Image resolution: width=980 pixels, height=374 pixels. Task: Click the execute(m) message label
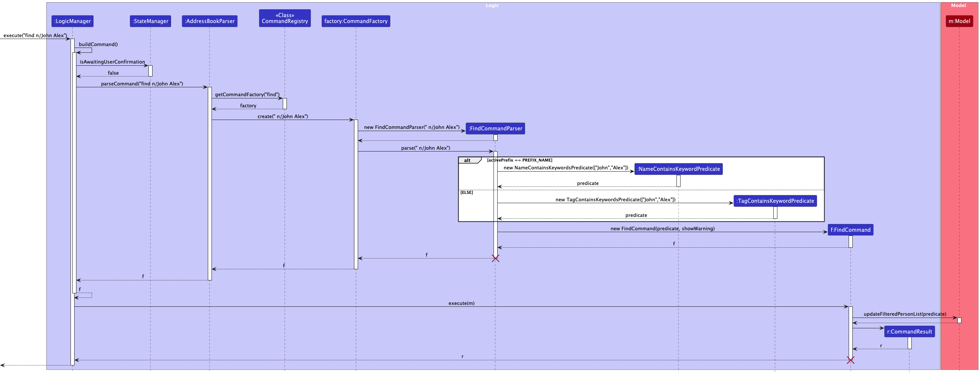[462, 303]
